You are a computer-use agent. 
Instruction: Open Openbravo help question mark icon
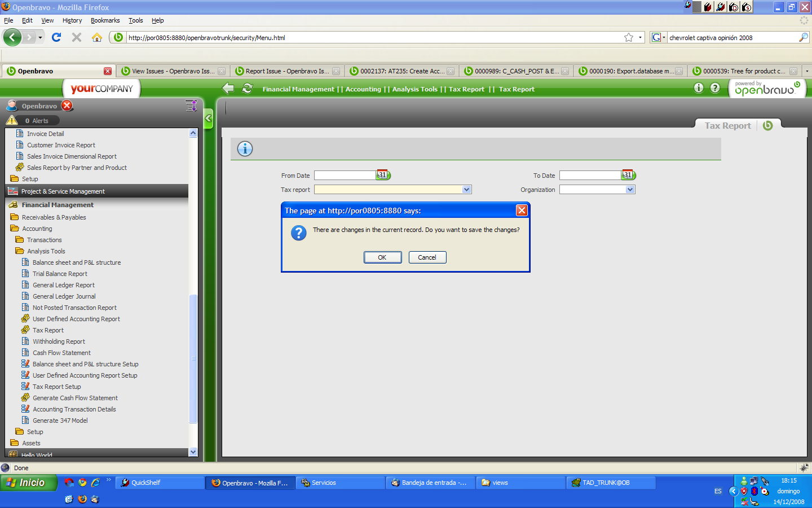[715, 88]
